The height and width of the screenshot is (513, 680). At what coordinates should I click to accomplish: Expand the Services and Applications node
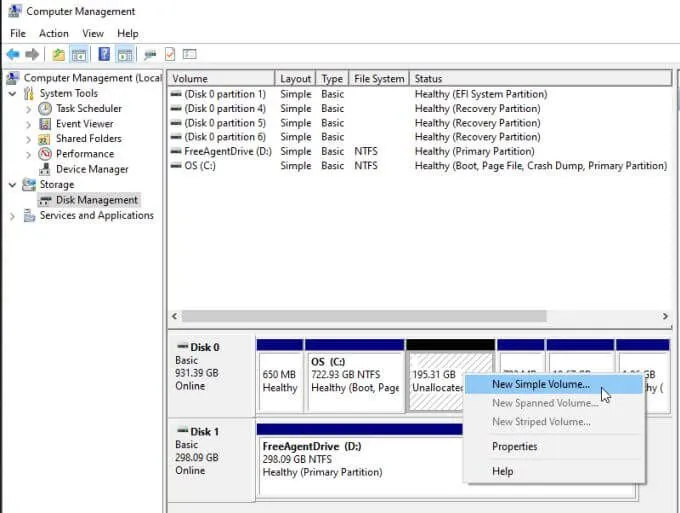pos(13,215)
